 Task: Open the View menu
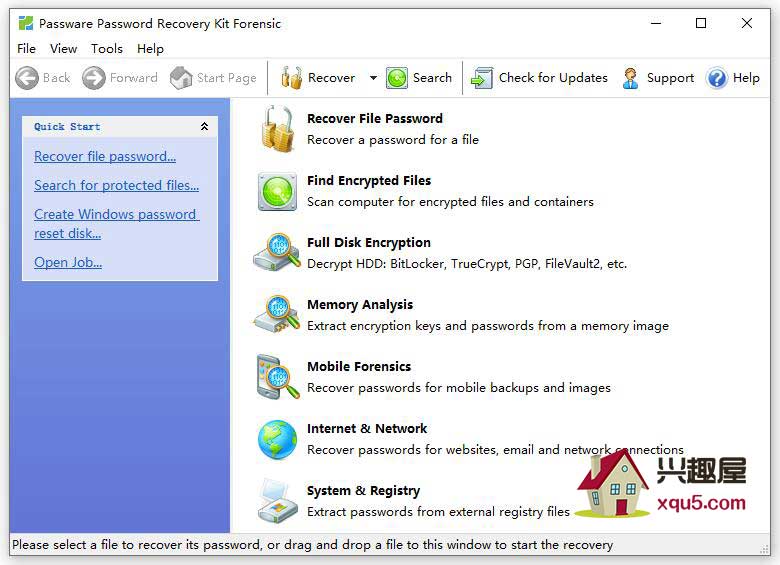[64, 49]
